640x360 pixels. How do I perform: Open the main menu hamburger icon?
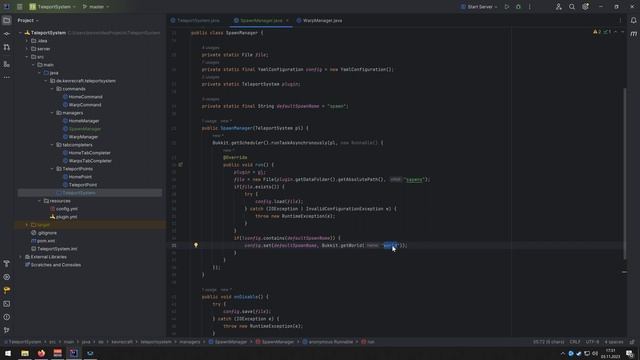(x=20, y=7)
